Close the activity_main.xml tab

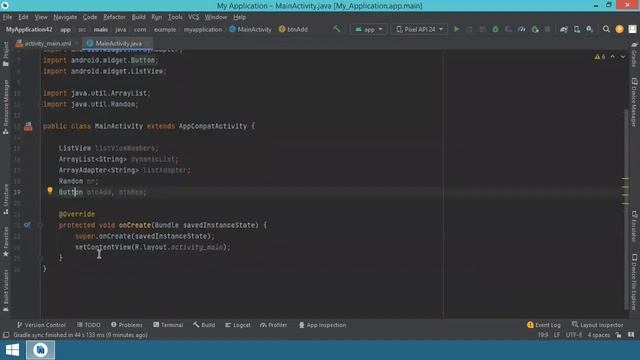click(x=76, y=43)
